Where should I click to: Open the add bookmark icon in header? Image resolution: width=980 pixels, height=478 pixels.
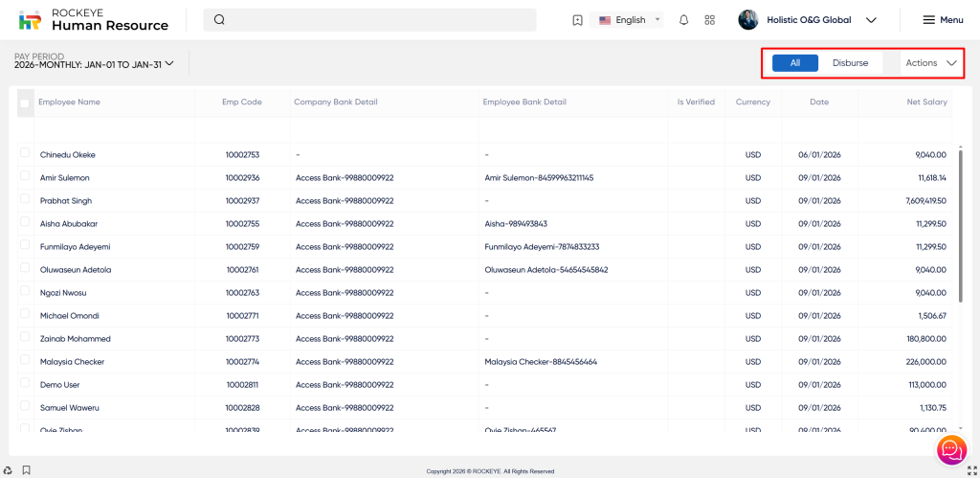[x=577, y=20]
